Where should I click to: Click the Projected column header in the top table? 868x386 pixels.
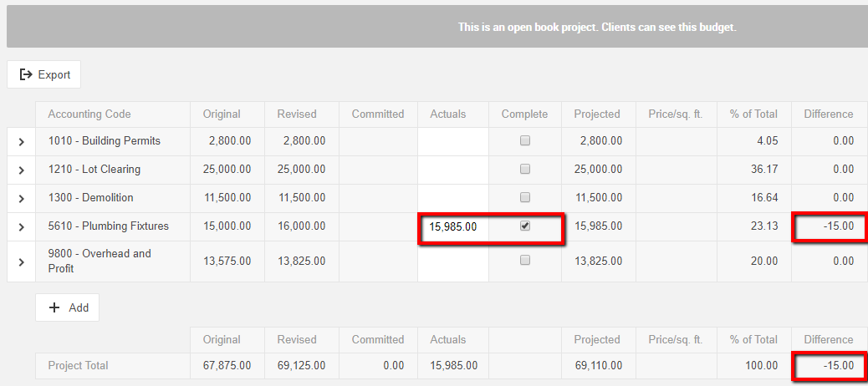597,114
